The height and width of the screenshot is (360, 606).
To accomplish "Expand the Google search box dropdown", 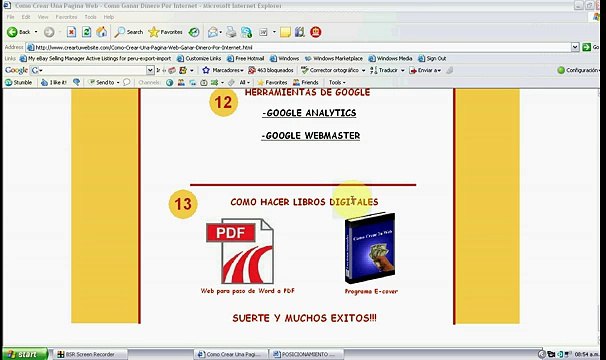I will click(150, 70).
